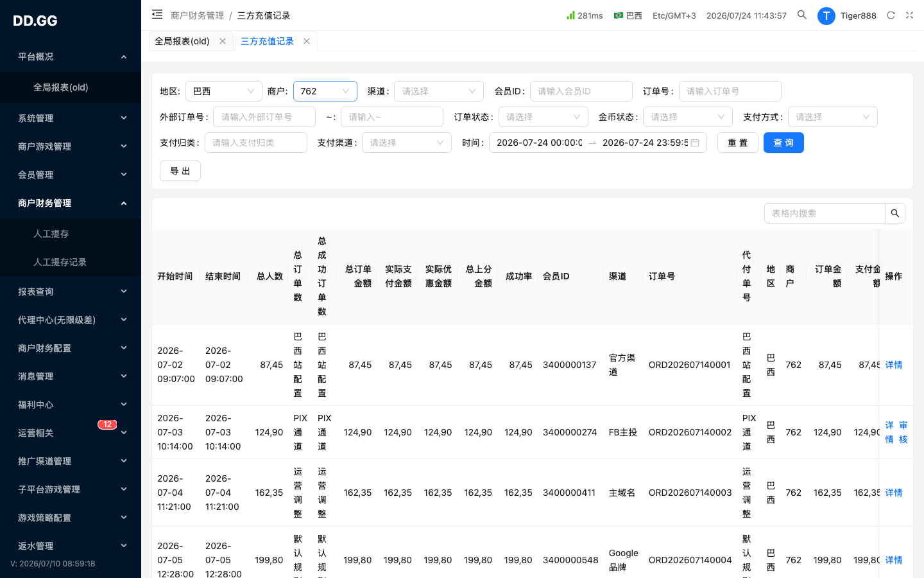Expand the 系统管理 sidebar menu
924x578 pixels.
pyautogui.click(x=71, y=118)
